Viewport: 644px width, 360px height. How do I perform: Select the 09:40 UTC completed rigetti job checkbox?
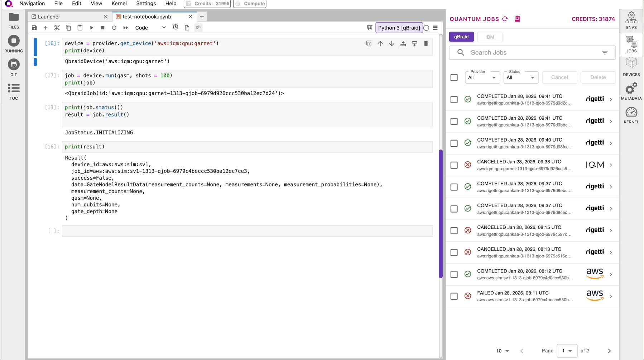[454, 143]
